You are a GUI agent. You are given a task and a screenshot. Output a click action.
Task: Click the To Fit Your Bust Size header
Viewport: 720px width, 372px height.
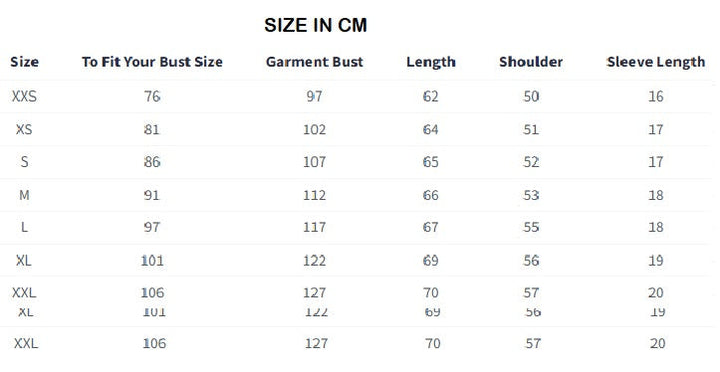(152, 62)
